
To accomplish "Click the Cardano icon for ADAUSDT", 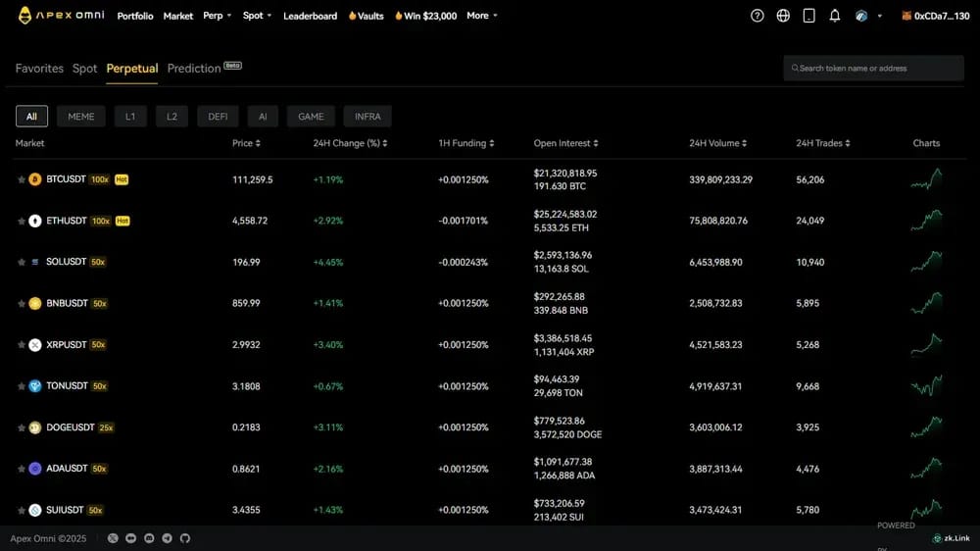I will coord(35,469).
